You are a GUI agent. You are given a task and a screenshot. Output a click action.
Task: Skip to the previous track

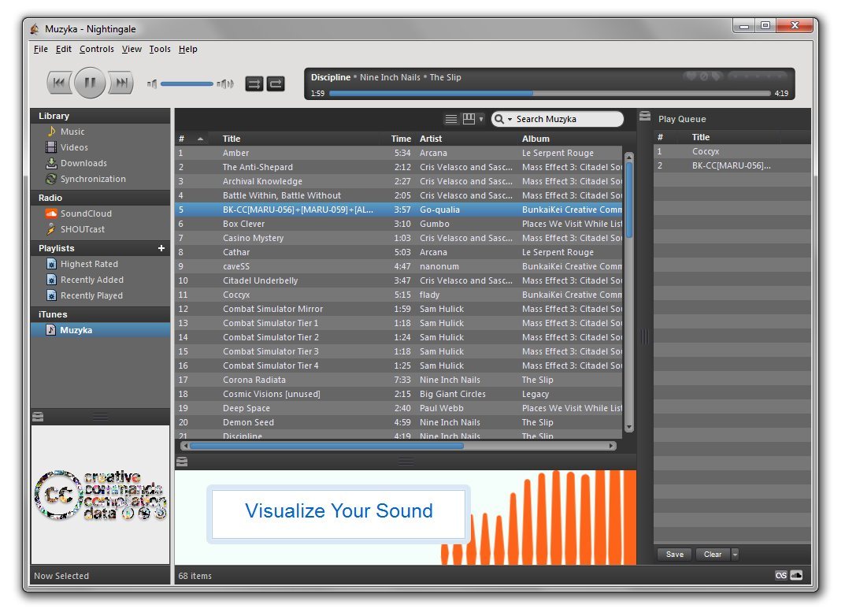pyautogui.click(x=59, y=83)
